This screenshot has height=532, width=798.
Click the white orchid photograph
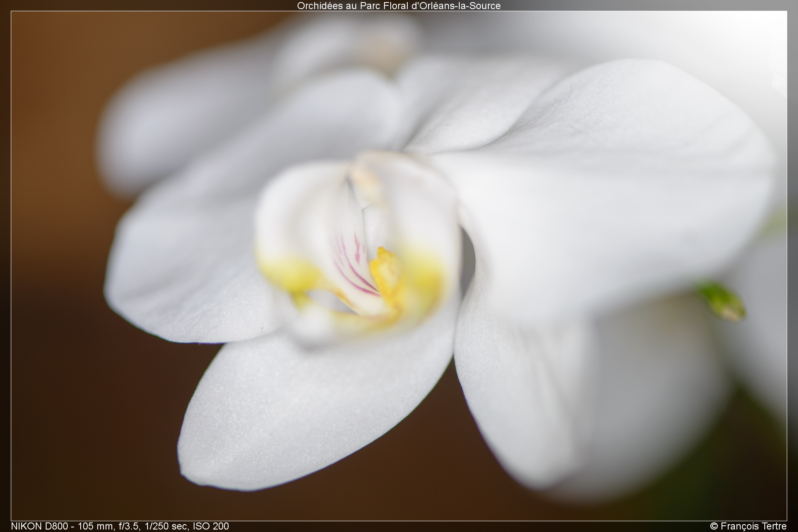399,266
